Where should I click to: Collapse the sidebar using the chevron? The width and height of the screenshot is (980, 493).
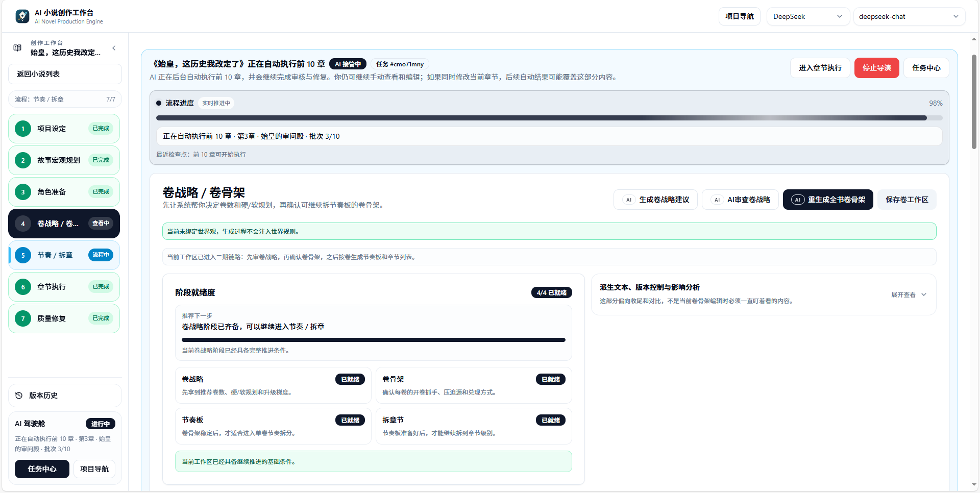114,47
